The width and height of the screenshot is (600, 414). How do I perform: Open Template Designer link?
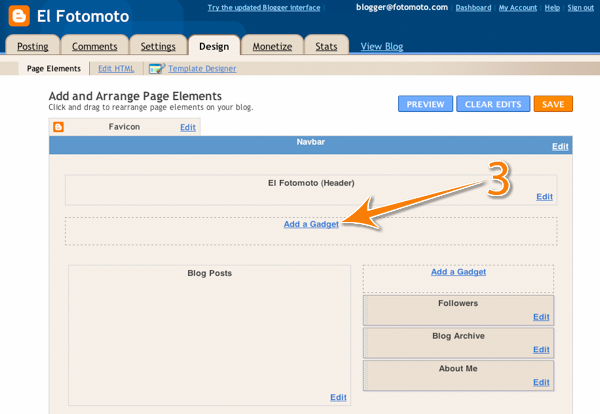pyautogui.click(x=202, y=68)
